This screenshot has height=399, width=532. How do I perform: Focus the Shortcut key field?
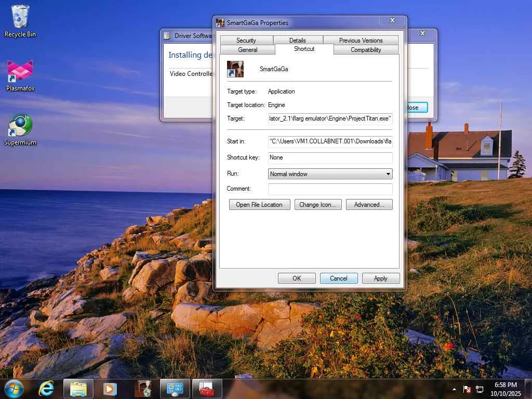point(330,157)
